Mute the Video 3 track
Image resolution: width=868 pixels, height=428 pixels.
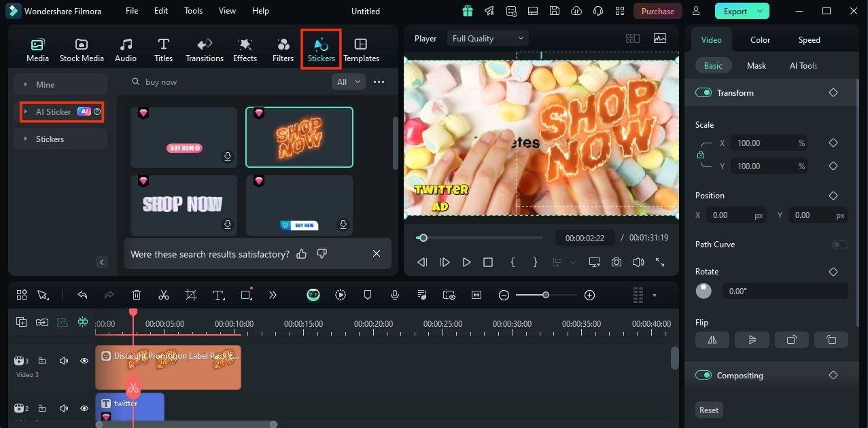pyautogui.click(x=64, y=361)
